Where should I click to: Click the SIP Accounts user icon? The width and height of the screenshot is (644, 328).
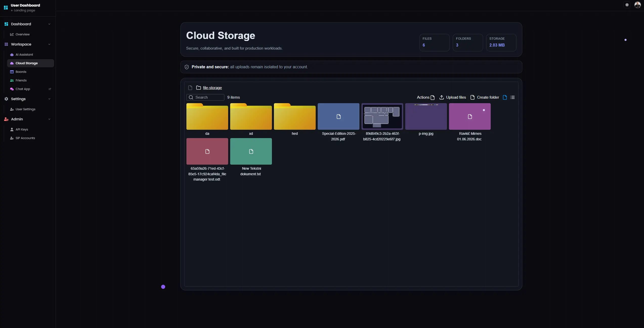12,138
